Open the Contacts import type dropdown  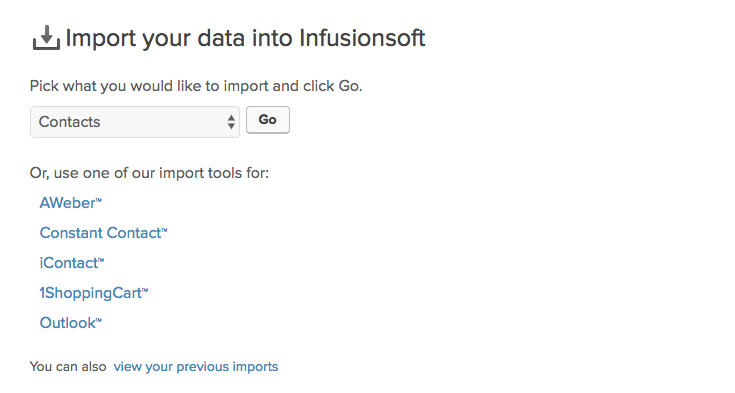pyautogui.click(x=135, y=122)
